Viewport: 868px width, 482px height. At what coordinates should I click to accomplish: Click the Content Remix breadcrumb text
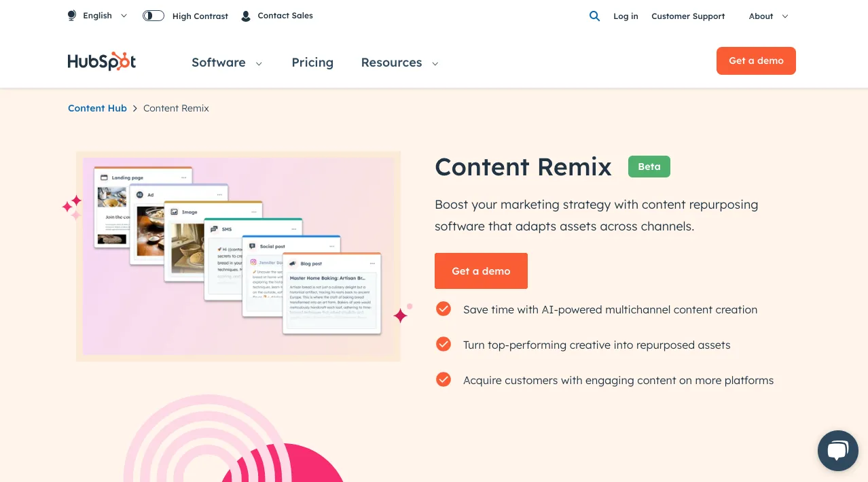(176, 108)
